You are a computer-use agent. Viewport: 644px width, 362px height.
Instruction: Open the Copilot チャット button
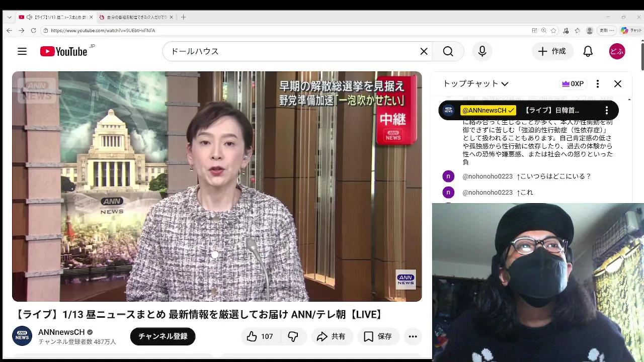(631, 31)
